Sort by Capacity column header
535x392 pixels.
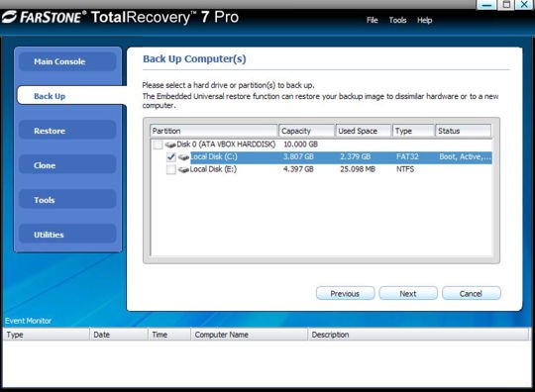(x=306, y=131)
